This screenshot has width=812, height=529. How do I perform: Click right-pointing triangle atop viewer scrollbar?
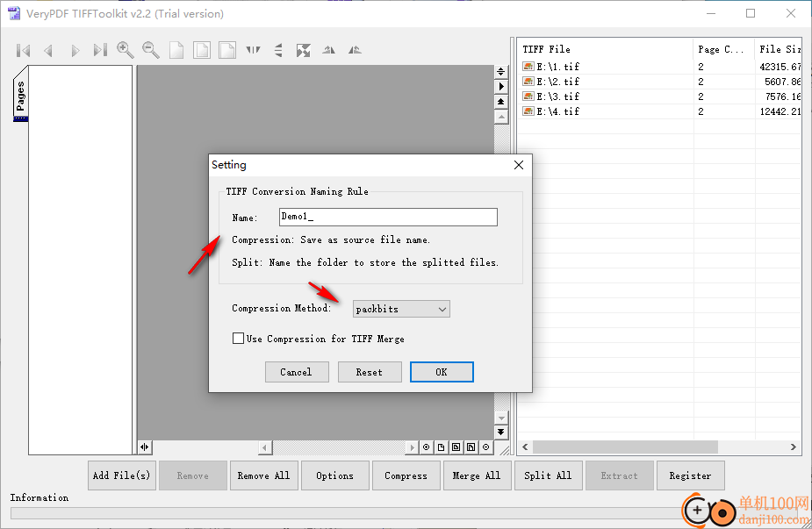tap(500, 87)
